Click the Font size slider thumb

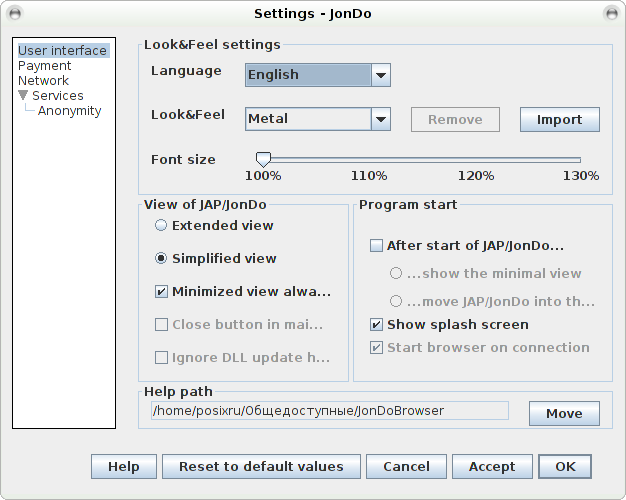(x=263, y=159)
